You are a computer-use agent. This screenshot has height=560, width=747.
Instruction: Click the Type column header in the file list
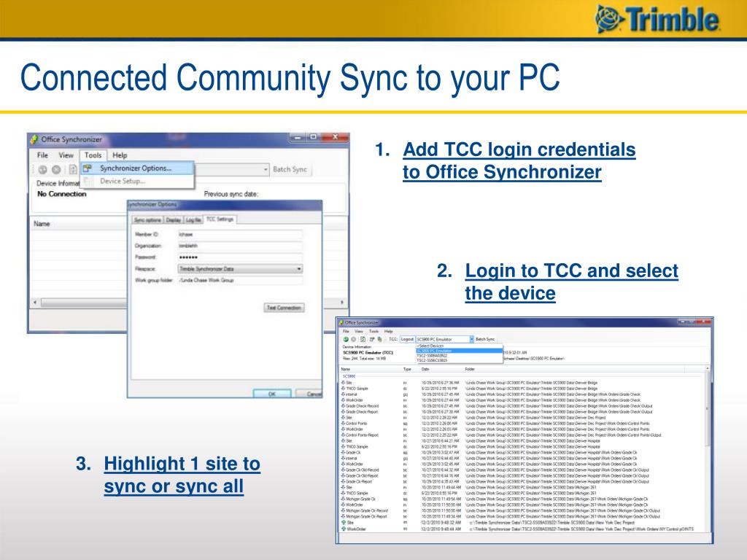point(407,369)
